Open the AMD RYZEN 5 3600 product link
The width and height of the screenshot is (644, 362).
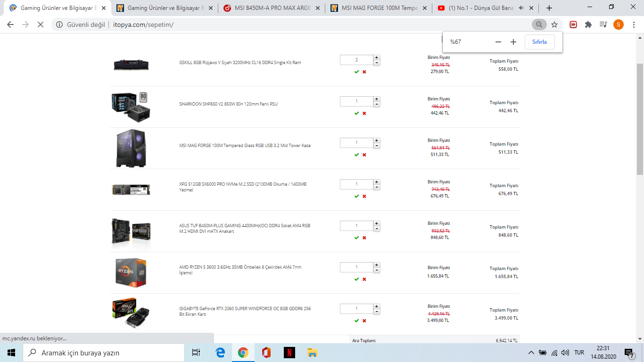click(240, 270)
